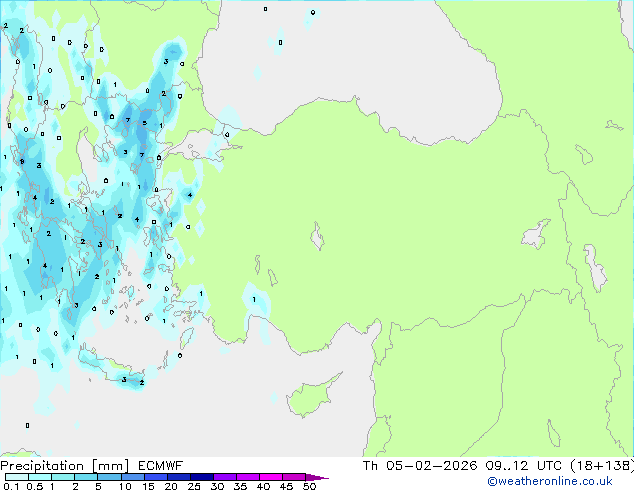The width and height of the screenshot is (634, 490).
Task: Click the "ECMWF" model label
Action: [160, 466]
